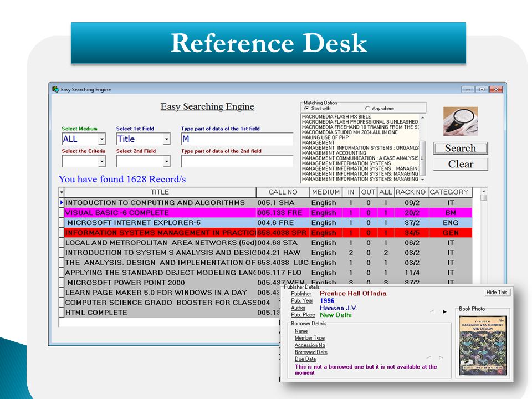Select LEARN PAGE MAKER 5.0 row
Viewport: 532px width, 399px height.
click(172, 293)
